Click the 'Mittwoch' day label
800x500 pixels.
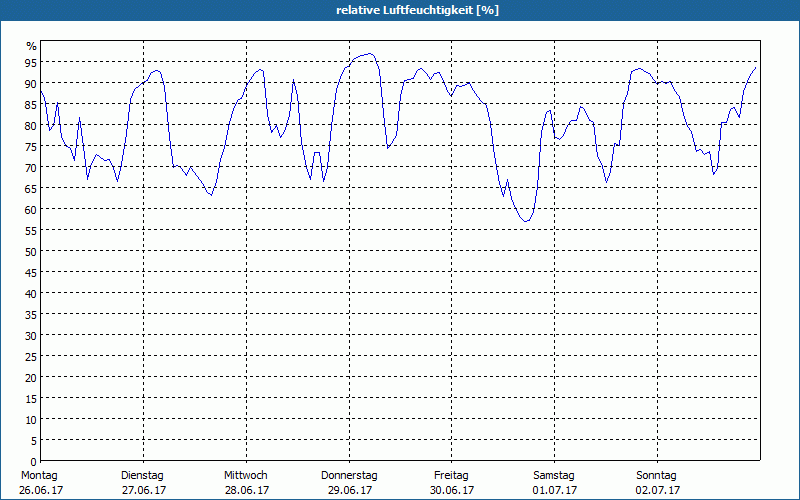(x=246, y=475)
